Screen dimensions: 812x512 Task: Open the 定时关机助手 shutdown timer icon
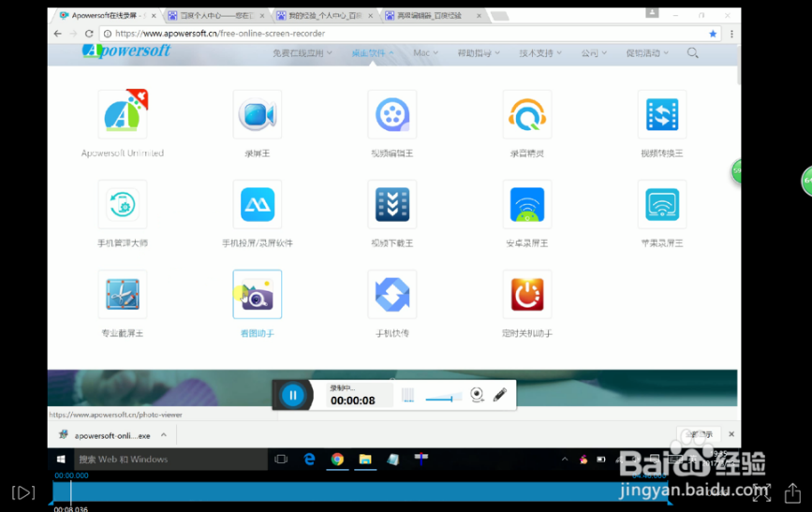coord(527,294)
